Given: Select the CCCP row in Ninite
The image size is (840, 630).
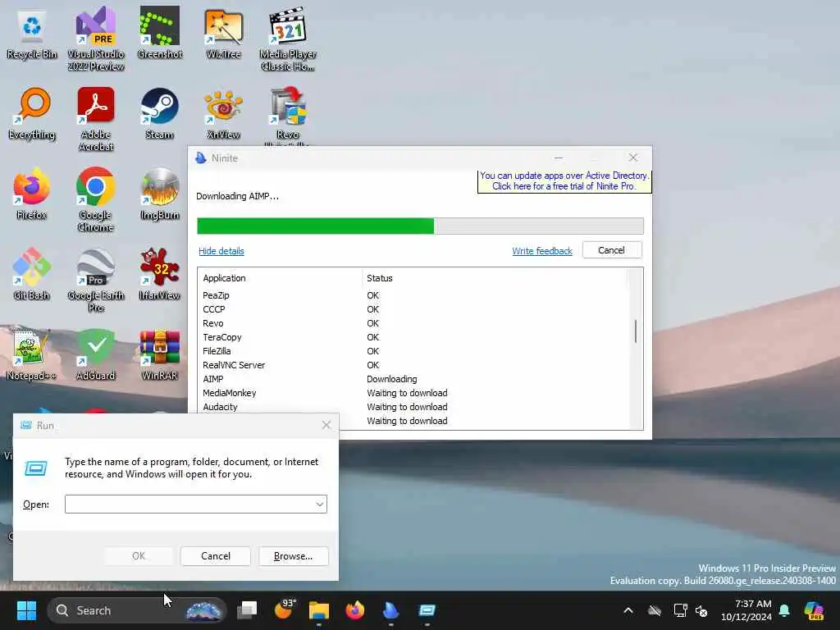Looking at the screenshot, I should click(x=413, y=309).
